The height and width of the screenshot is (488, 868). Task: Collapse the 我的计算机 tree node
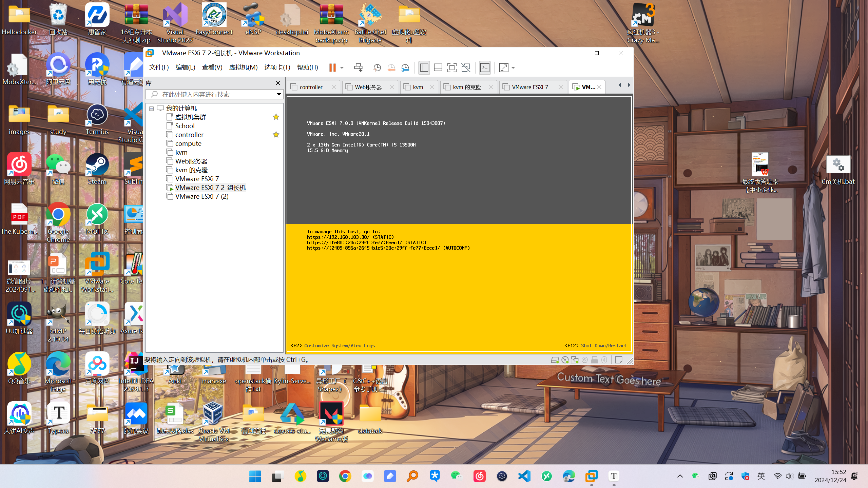tap(151, 109)
